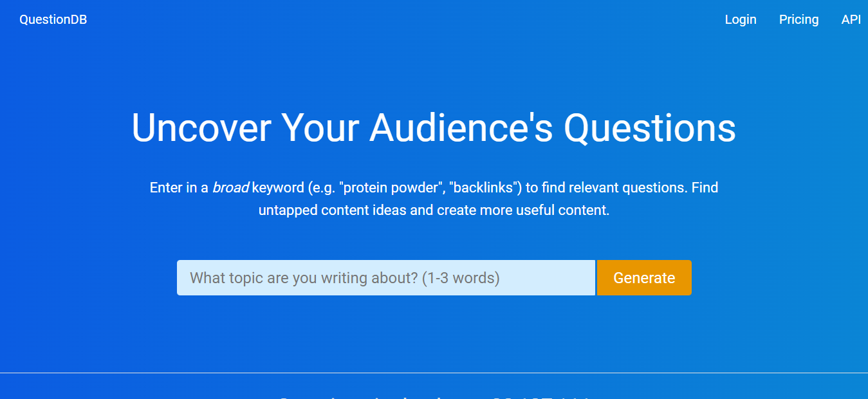Click the "Uncover Your Audience's Questions" heading
This screenshot has width=868, height=399.
tap(434, 127)
